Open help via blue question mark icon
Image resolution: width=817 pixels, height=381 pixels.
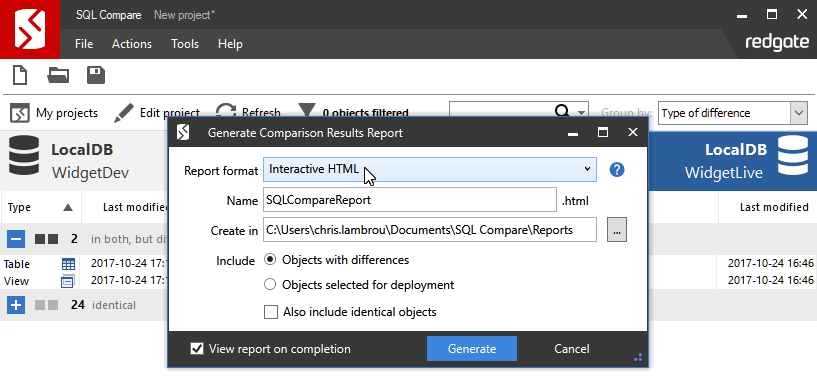coord(617,170)
